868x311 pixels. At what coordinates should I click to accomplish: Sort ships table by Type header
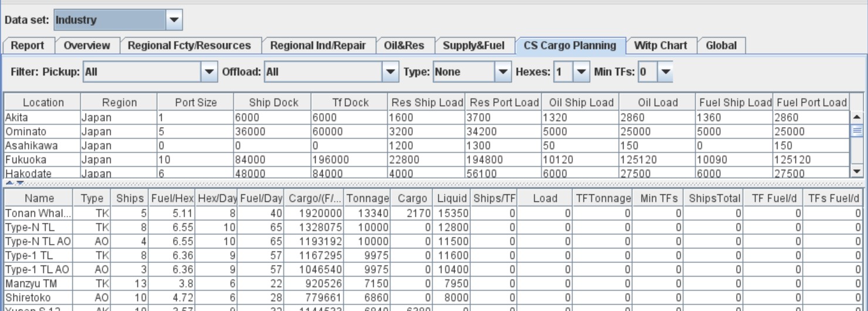[92, 199]
